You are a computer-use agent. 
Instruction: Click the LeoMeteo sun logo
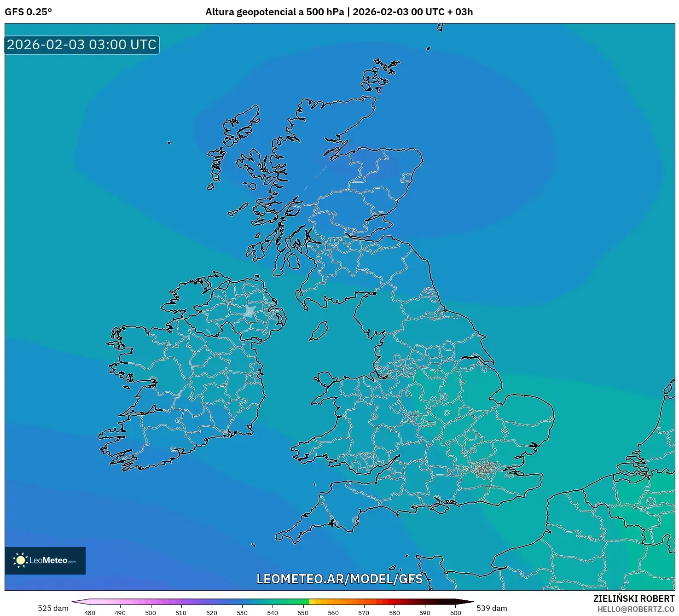coord(22,560)
